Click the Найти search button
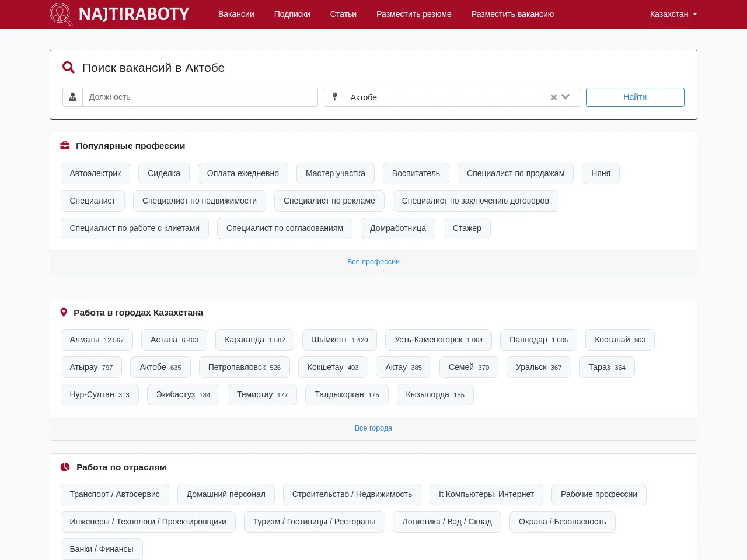The image size is (747, 560). [x=635, y=97]
